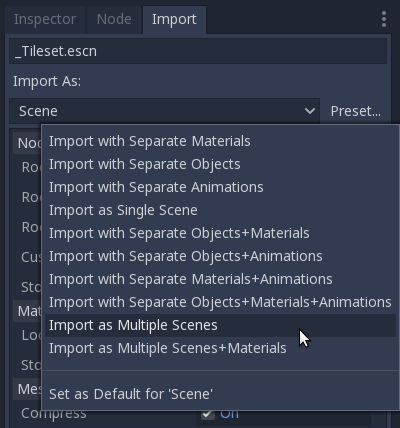
Task: Click the _Tileset.escn file name field
Action: point(198,51)
